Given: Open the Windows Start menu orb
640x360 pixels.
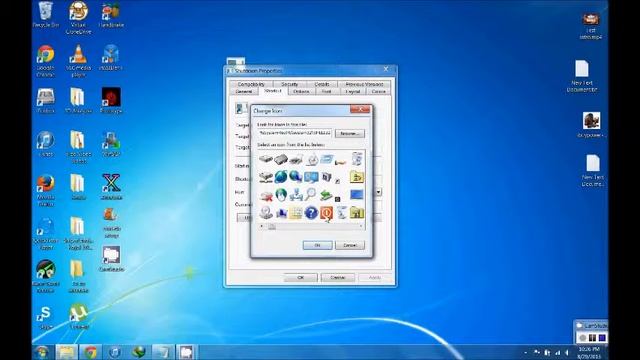Looking at the screenshot, I should point(43,352).
